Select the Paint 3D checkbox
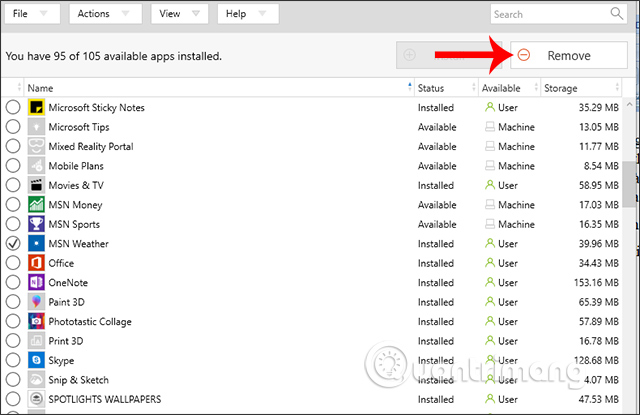Screen dimensions: 640x415 point(13,302)
